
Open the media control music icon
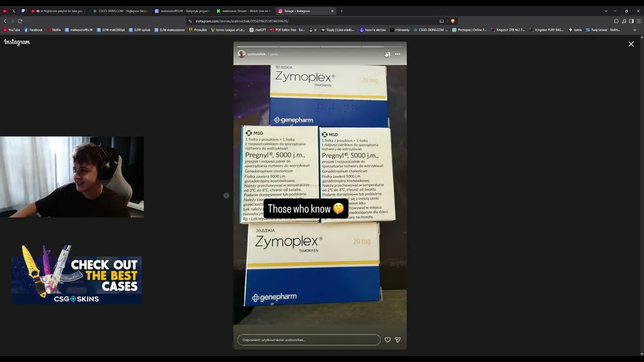click(624, 21)
